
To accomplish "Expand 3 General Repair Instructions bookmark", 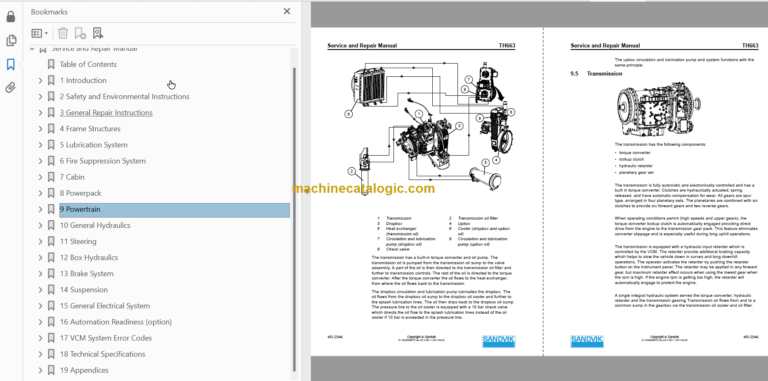I will (x=40, y=113).
